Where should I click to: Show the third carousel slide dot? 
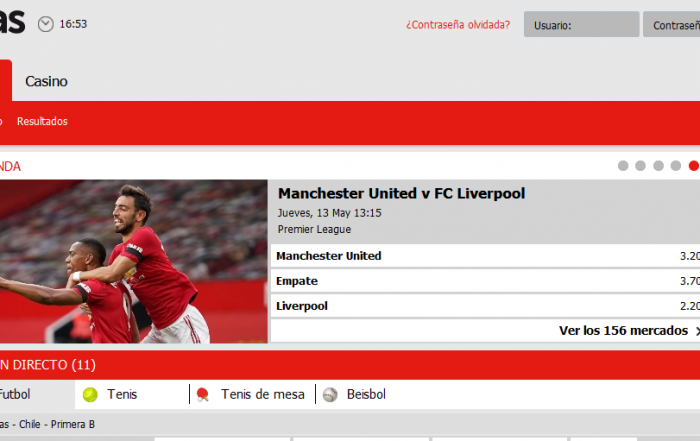[x=658, y=166]
